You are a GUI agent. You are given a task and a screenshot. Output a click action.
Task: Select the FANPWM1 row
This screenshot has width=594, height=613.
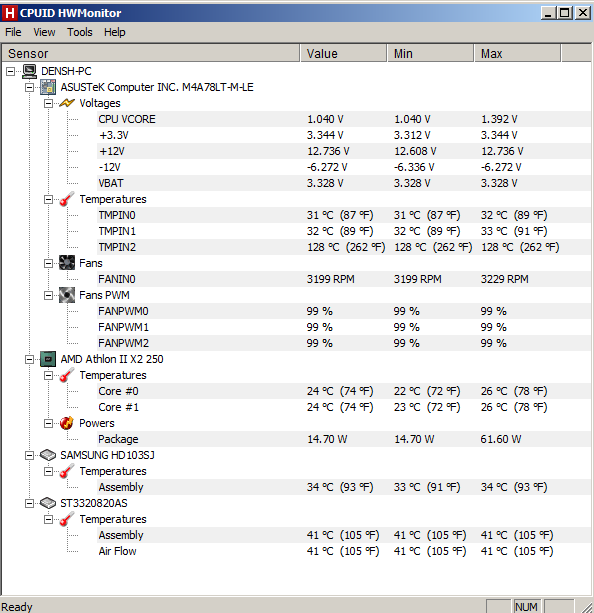coord(344,327)
